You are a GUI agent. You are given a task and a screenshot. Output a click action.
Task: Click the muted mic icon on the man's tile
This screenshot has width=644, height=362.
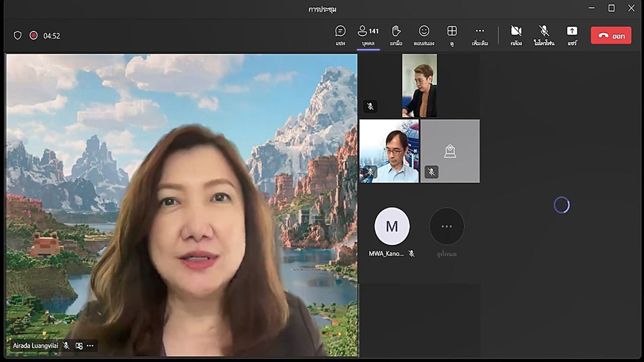370,172
